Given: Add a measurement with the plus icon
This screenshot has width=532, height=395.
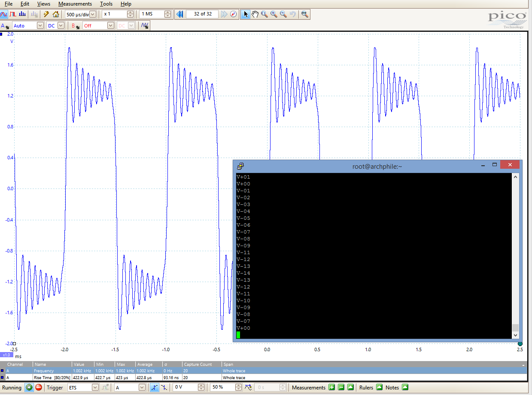Looking at the screenshot, I should click(x=332, y=387).
